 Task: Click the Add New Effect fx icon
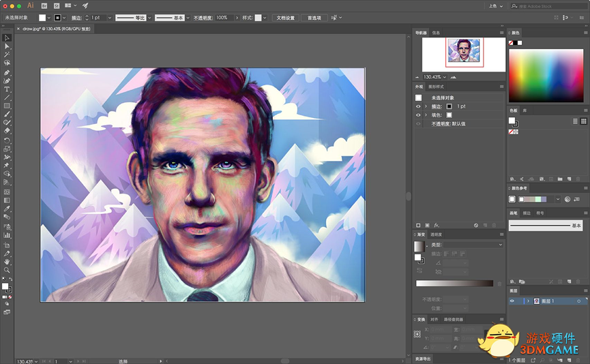(437, 225)
